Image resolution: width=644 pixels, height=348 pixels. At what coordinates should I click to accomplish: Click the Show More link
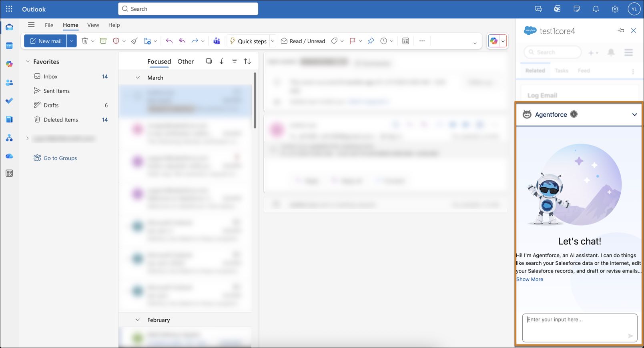530,279
